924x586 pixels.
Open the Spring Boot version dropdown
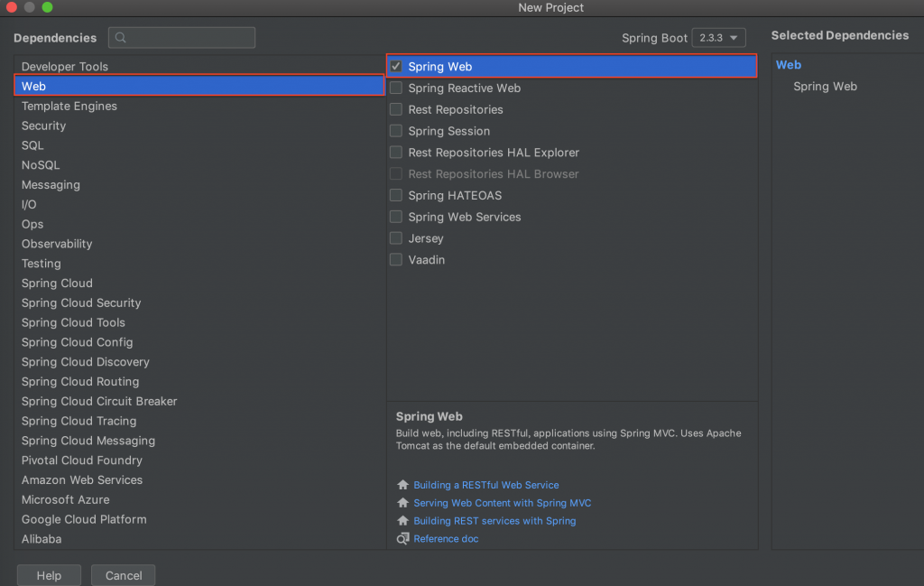pyautogui.click(x=718, y=38)
